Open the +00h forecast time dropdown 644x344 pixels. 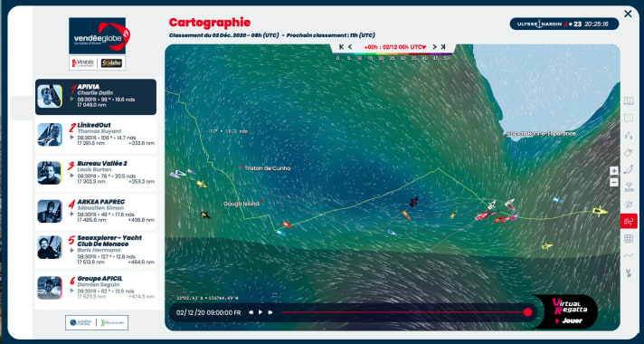(x=395, y=47)
